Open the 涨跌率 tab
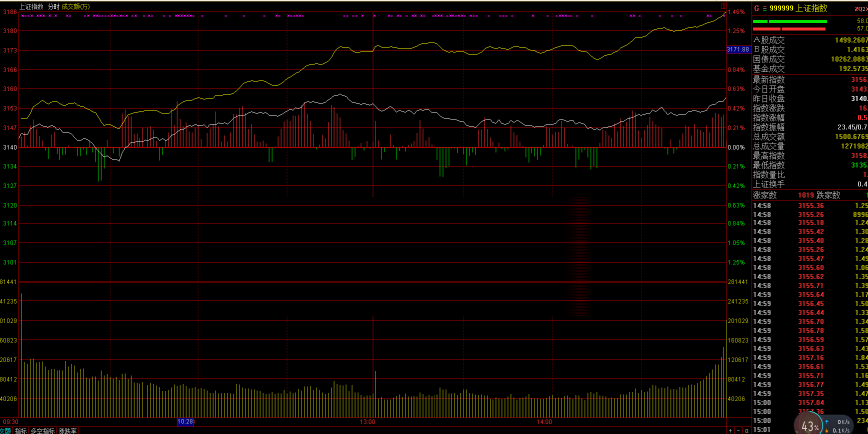Viewport: 868px width, 434px height. tap(67, 430)
